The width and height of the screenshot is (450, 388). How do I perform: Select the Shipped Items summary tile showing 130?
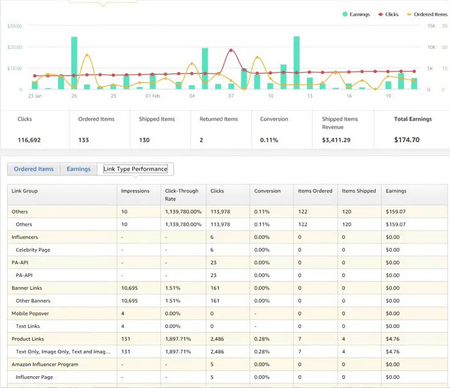coord(160,130)
